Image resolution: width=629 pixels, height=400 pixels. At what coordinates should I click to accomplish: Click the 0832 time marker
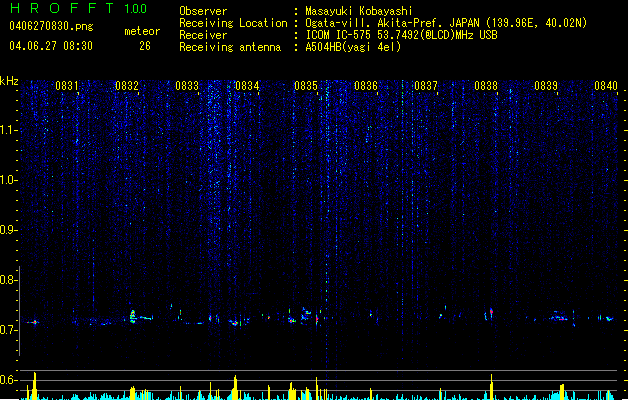tap(127, 86)
